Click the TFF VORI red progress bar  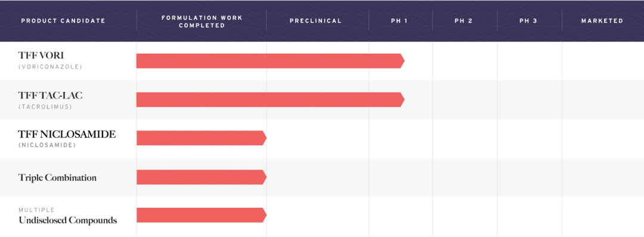tap(270, 61)
